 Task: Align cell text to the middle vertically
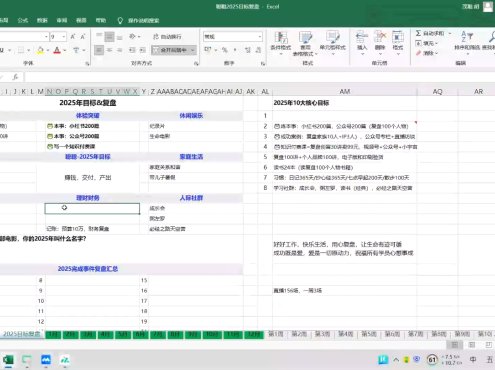click(x=109, y=36)
